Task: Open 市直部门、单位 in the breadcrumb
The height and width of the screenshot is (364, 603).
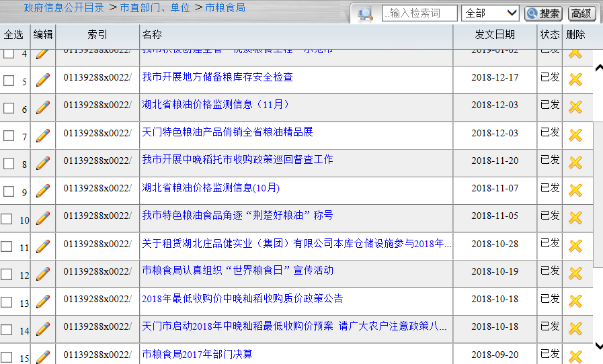Action: pos(155,8)
